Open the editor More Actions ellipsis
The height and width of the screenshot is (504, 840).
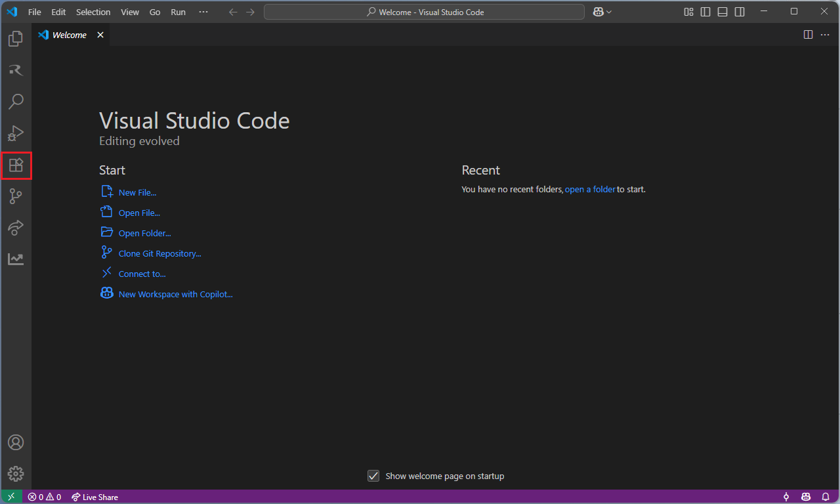point(825,35)
